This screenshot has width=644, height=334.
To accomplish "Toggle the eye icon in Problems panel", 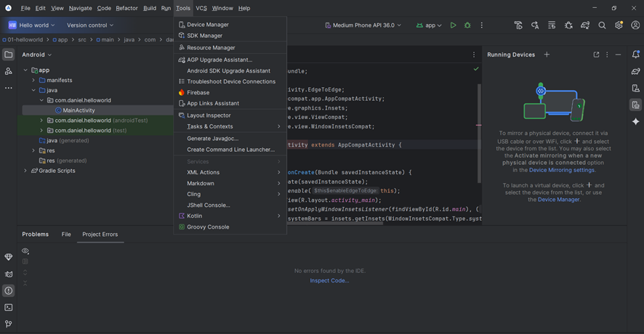I will coord(25,251).
